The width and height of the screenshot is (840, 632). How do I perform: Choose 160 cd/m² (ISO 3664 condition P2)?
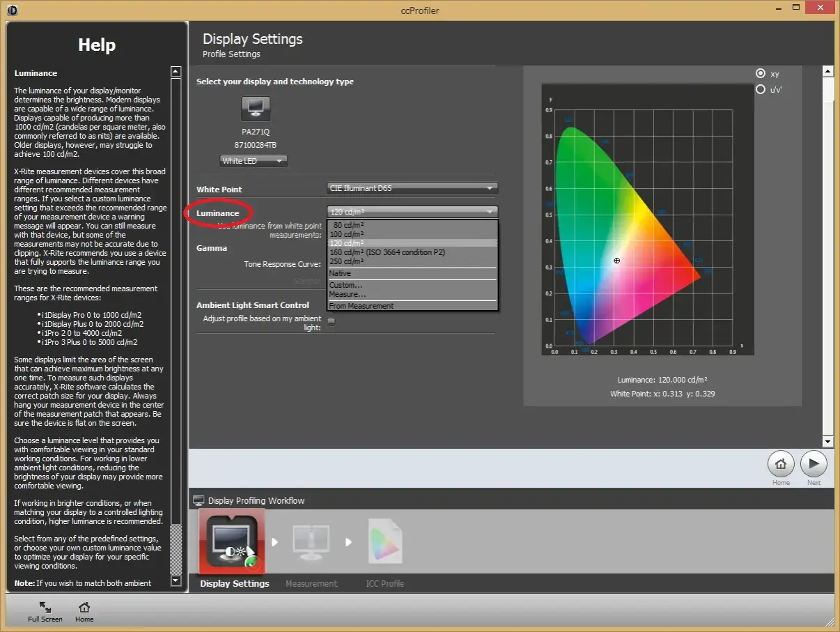[x=387, y=252]
